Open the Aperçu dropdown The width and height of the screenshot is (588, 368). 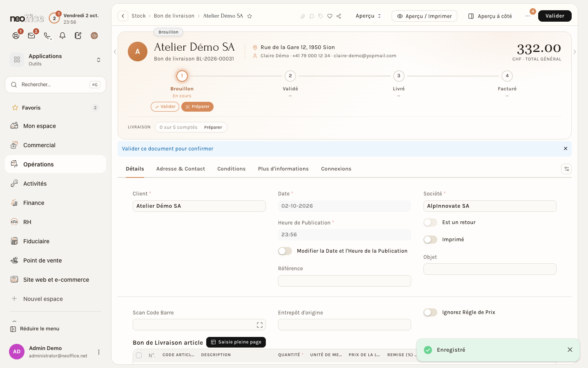tap(368, 16)
